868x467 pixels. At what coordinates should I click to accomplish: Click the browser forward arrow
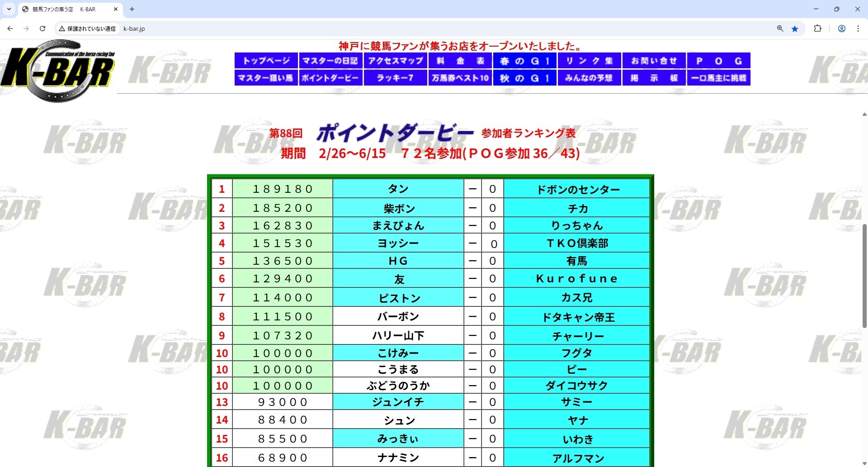pyautogui.click(x=26, y=29)
